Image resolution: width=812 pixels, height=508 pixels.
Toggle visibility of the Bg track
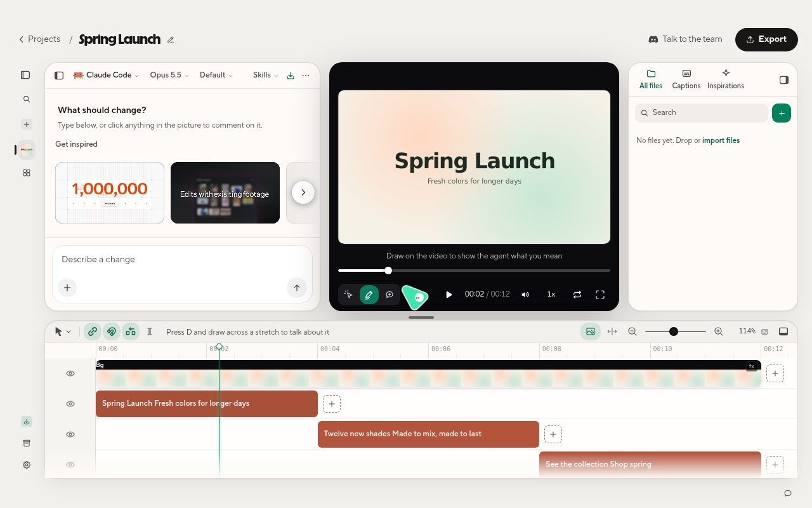coord(70,373)
